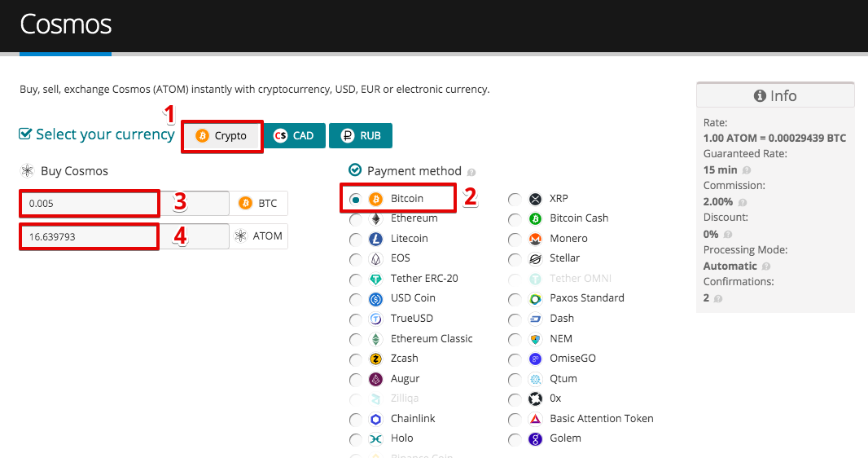868x458 pixels.
Task: Click help icon next to 0% discount
Action: pos(728,234)
